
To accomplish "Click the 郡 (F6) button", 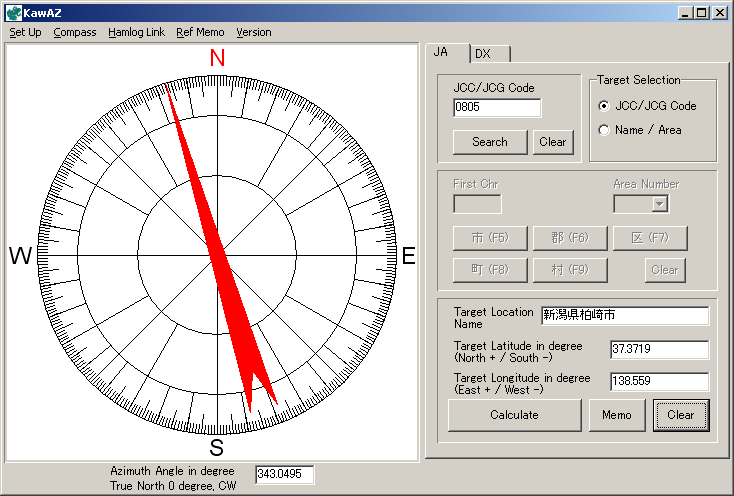I will point(570,238).
